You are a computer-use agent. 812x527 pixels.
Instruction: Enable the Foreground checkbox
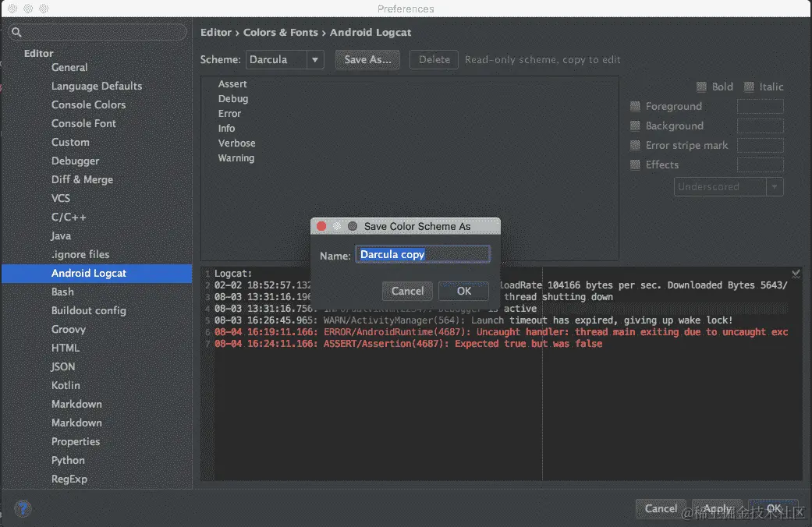click(x=636, y=106)
